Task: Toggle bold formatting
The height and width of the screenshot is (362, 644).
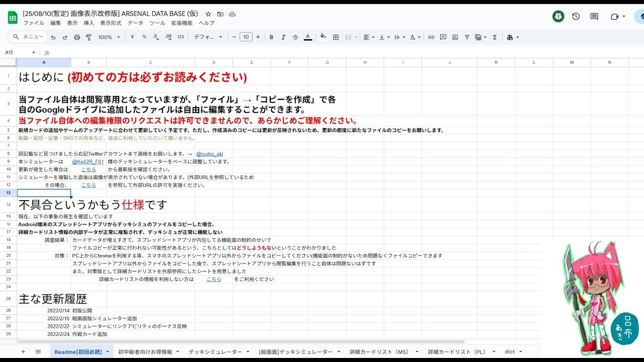Action: (271, 37)
